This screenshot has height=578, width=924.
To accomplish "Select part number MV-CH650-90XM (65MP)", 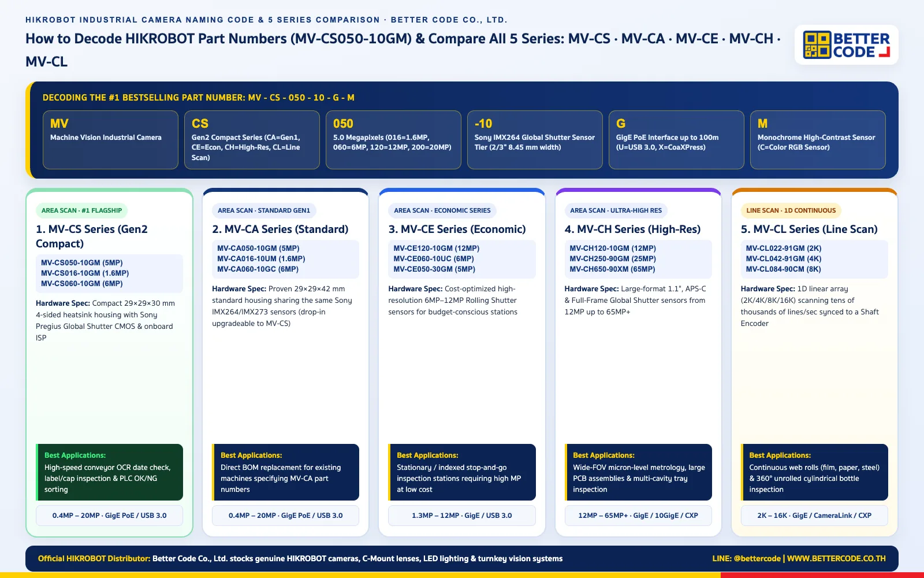I will [612, 269].
